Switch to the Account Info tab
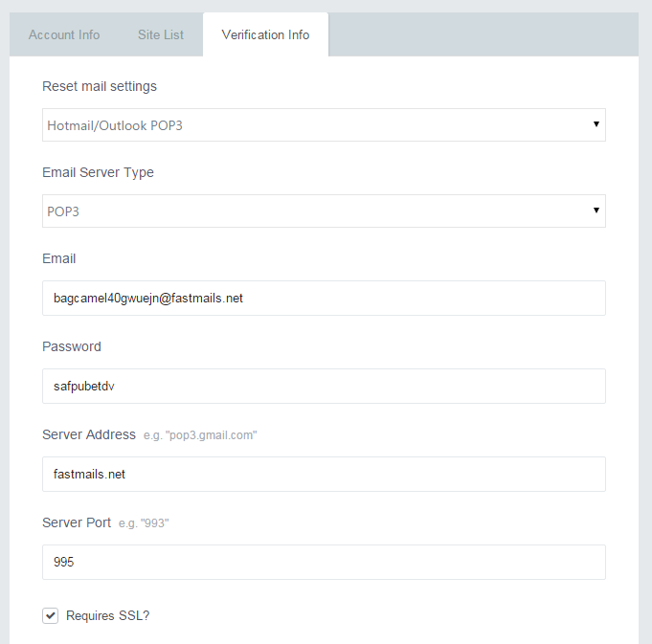The width and height of the screenshot is (652, 644). pos(64,34)
